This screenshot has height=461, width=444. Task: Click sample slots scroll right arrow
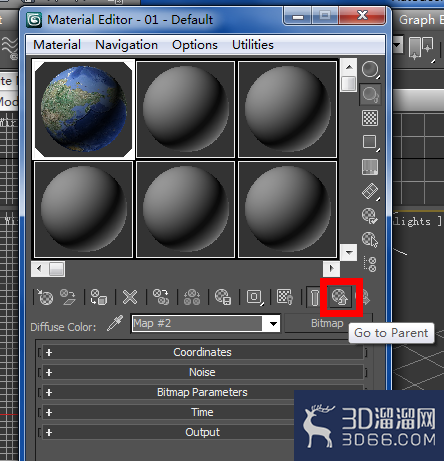tap(331, 269)
